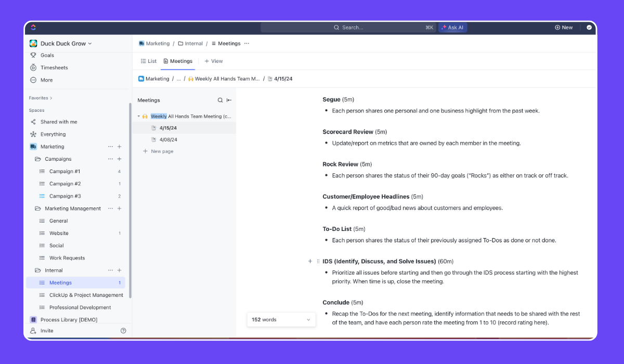Open the Meetings page search icon
The width and height of the screenshot is (624, 364).
pyautogui.click(x=220, y=100)
